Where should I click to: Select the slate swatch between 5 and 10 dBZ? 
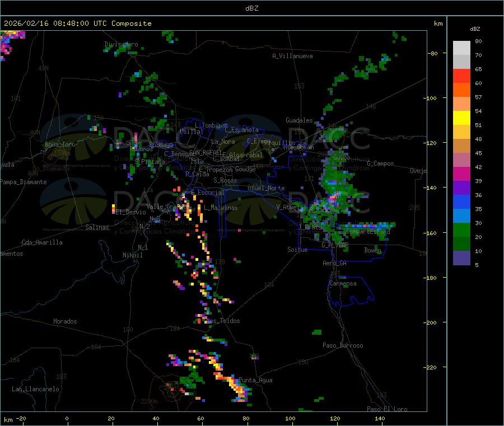click(x=461, y=258)
